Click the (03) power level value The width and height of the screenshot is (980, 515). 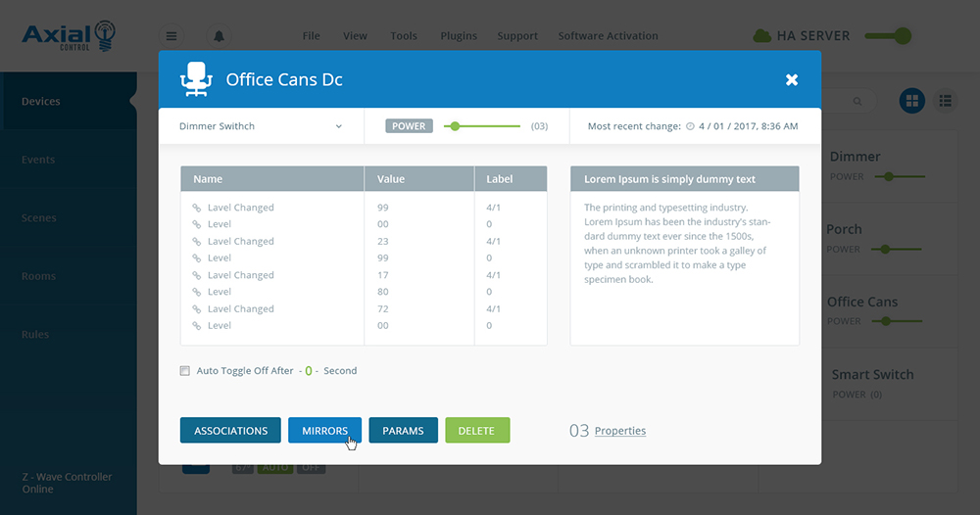pos(539,126)
